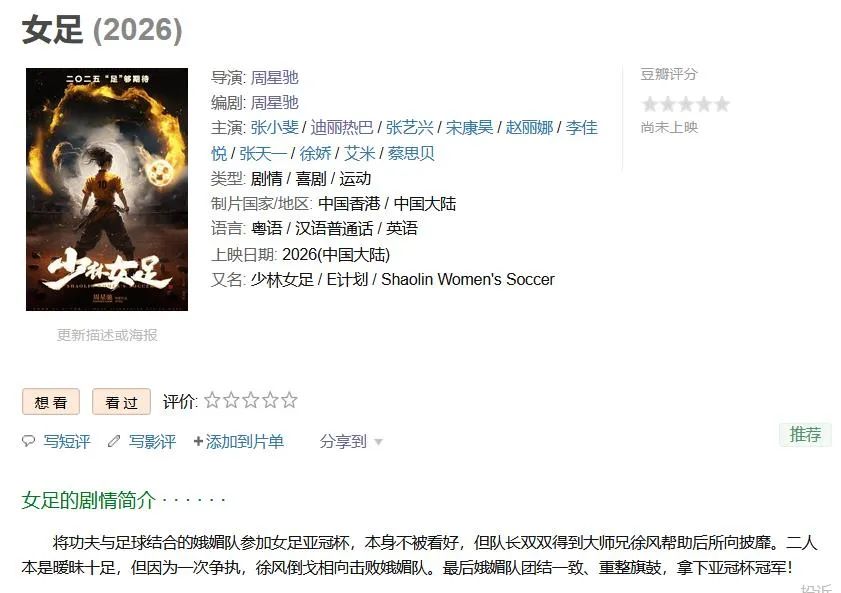Rate the movie five stars
This screenshot has width=841, height=593.
289,400
